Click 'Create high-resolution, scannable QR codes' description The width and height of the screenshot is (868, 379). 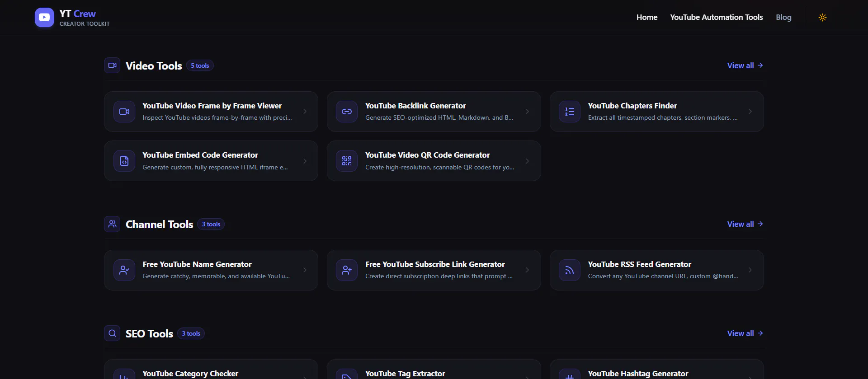(x=439, y=167)
